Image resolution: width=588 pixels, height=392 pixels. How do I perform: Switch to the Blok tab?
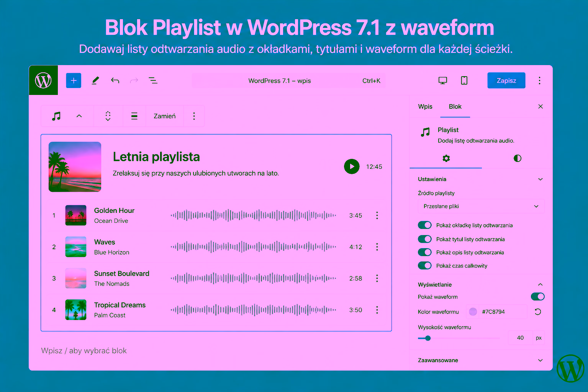click(455, 106)
